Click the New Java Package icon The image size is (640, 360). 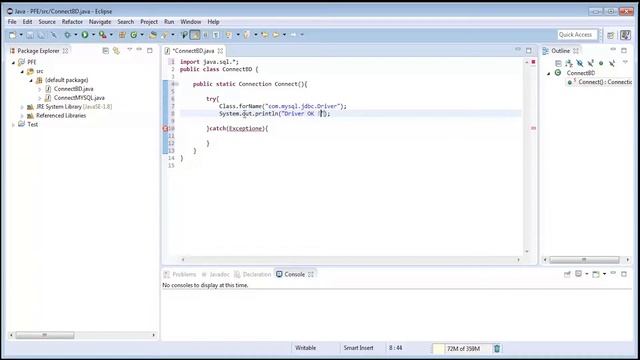[x=122, y=35]
